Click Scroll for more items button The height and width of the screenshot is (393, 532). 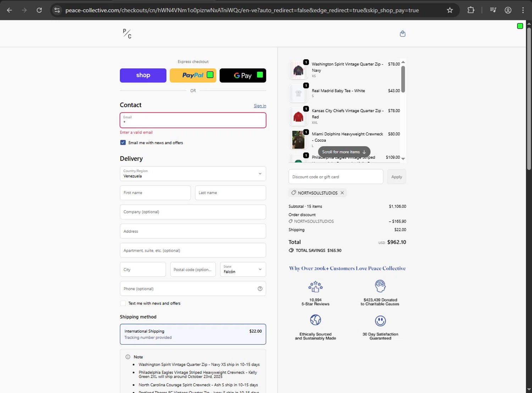[x=344, y=152]
